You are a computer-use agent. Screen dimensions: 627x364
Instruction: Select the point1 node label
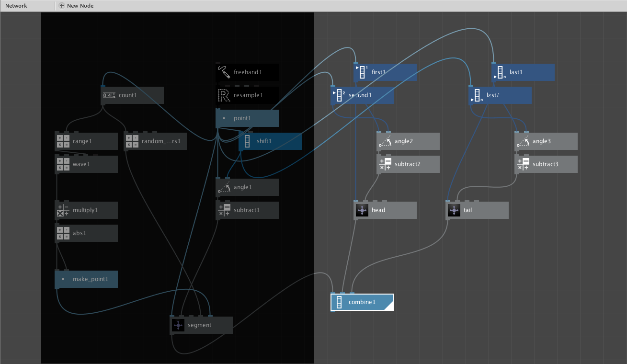pyautogui.click(x=242, y=118)
